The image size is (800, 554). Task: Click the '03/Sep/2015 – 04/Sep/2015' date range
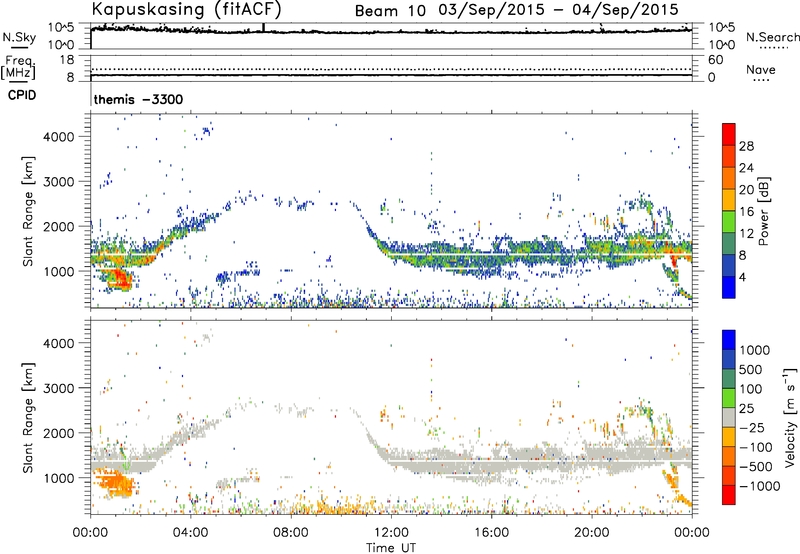(559, 10)
